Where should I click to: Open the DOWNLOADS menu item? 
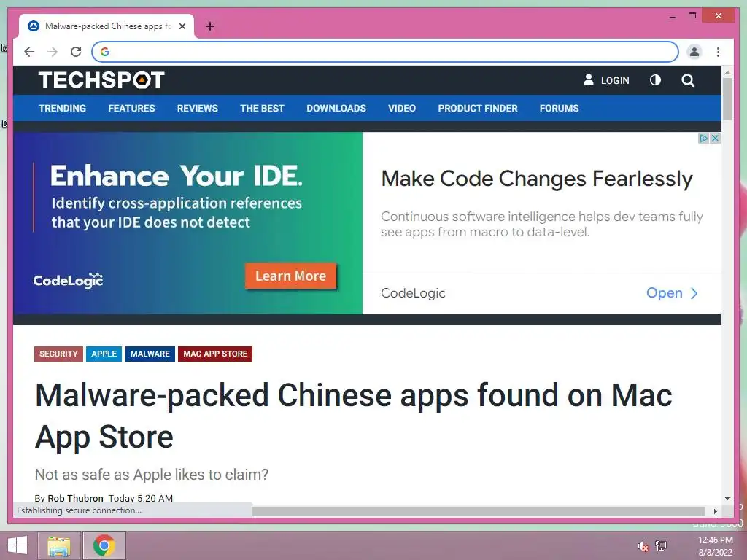(x=336, y=108)
